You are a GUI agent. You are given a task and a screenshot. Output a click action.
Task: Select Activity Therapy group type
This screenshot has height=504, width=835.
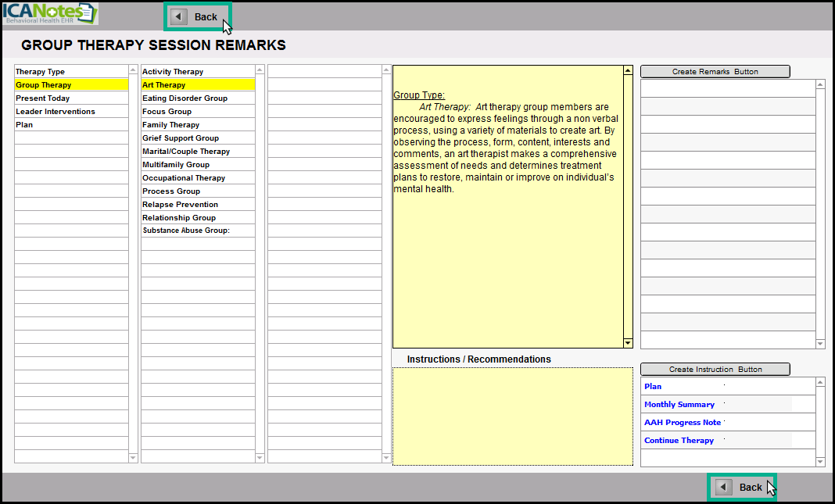173,72
